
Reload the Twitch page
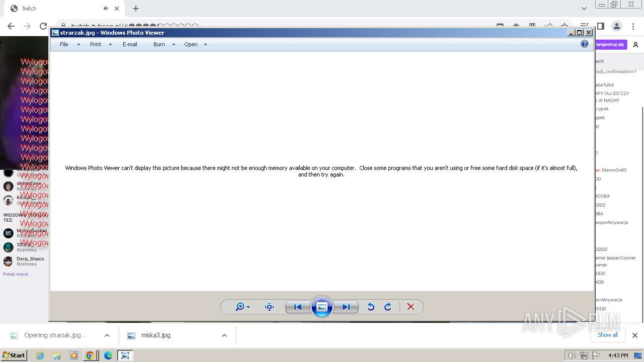tap(43, 26)
